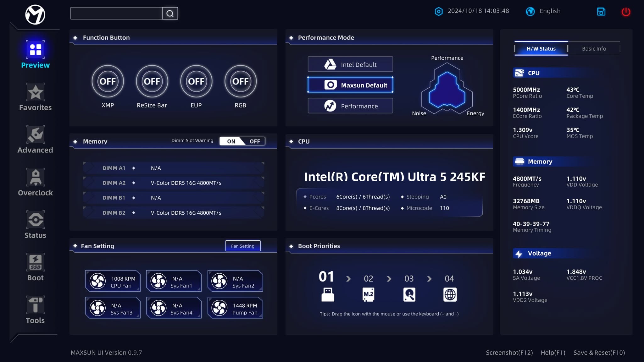Select H/W Status tab

pyautogui.click(x=541, y=48)
